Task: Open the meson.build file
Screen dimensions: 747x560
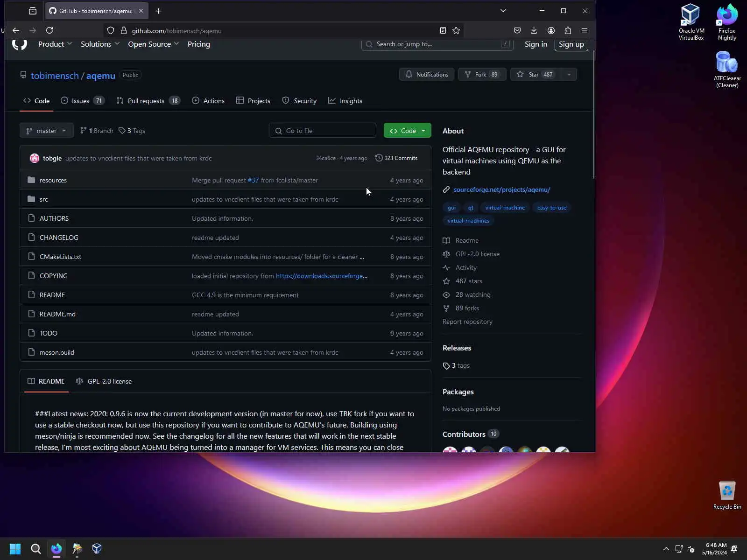Action: coord(57,352)
